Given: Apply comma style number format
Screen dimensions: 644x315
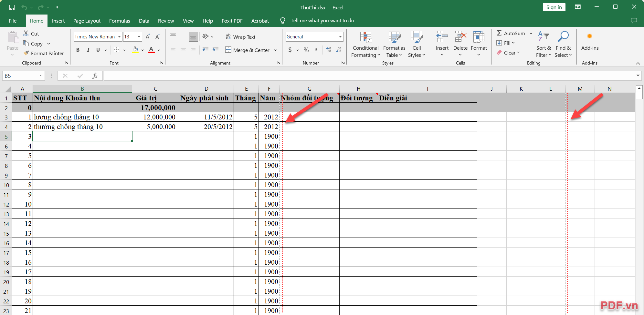Looking at the screenshot, I should [316, 50].
